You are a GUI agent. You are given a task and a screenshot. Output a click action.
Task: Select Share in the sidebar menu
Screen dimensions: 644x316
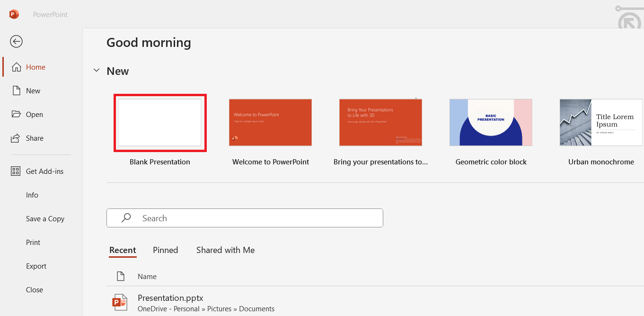click(x=35, y=138)
